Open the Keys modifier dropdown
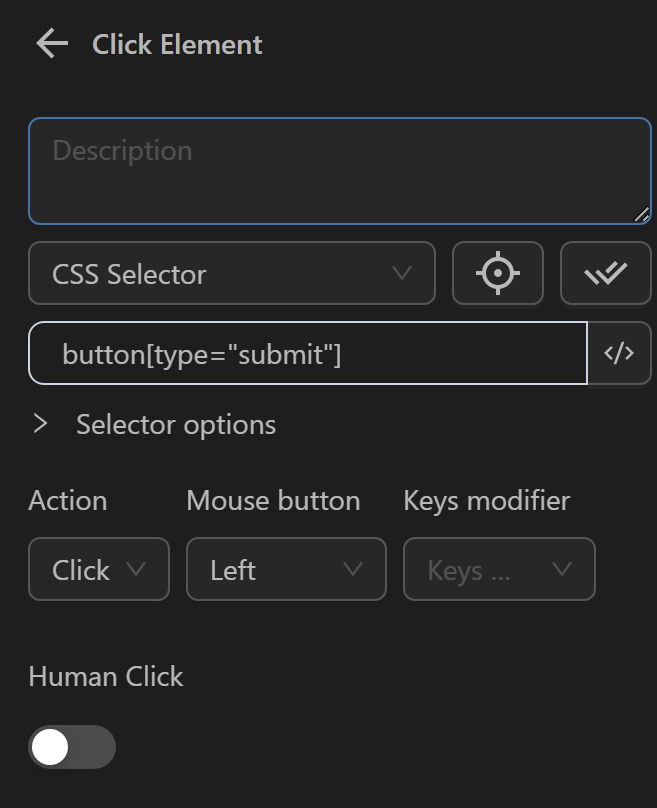Screen dimensions: 657x808 click(499, 569)
